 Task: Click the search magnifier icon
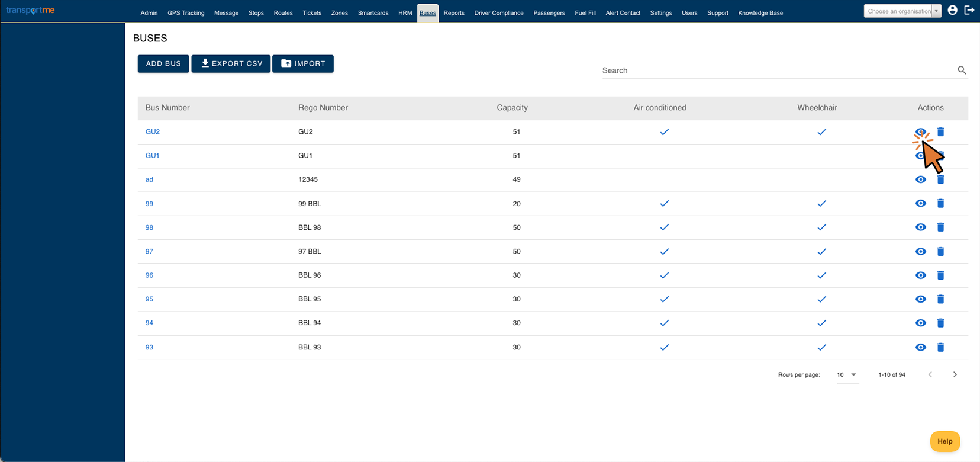click(962, 70)
